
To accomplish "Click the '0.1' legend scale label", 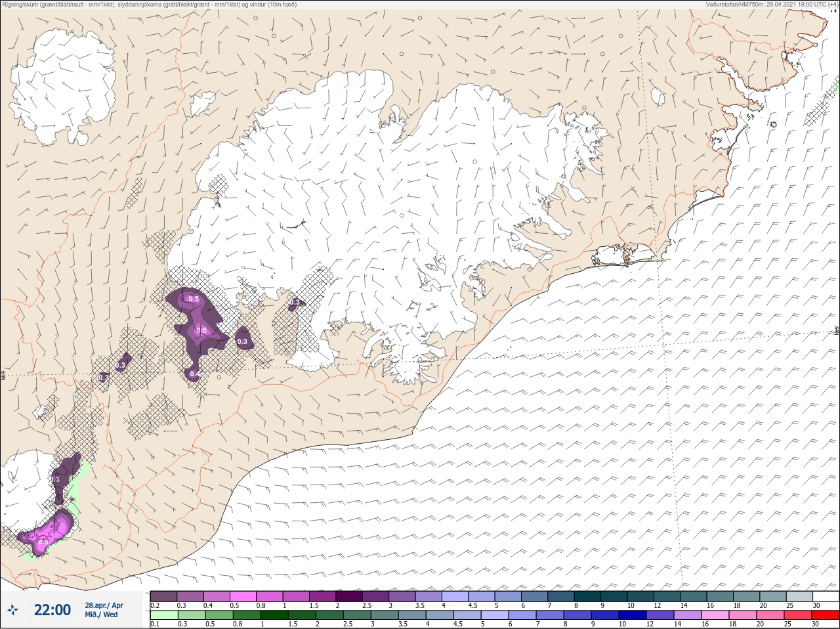I will click(x=155, y=624).
